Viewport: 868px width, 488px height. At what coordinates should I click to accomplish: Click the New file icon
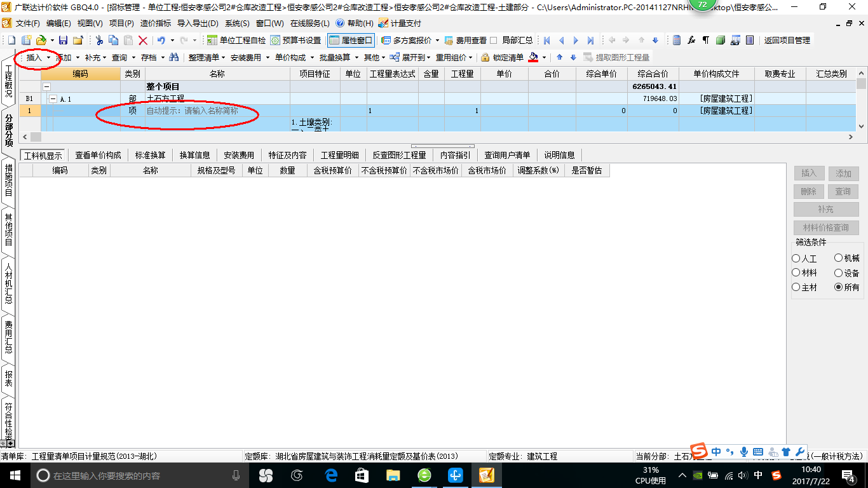(x=11, y=40)
